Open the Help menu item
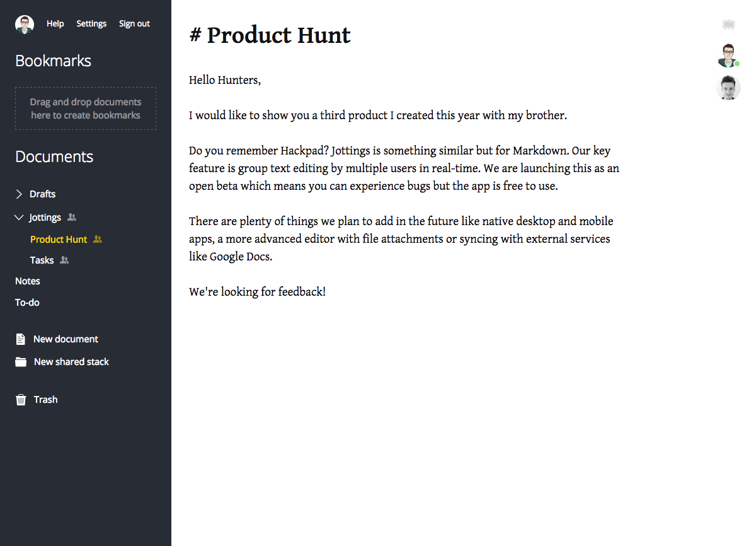The height and width of the screenshot is (546, 756). [55, 24]
